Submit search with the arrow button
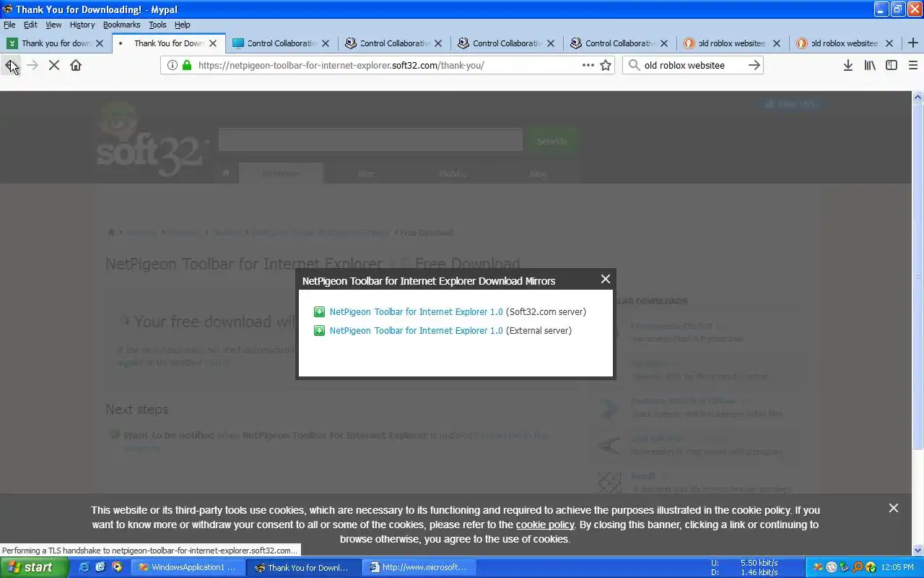 point(754,65)
